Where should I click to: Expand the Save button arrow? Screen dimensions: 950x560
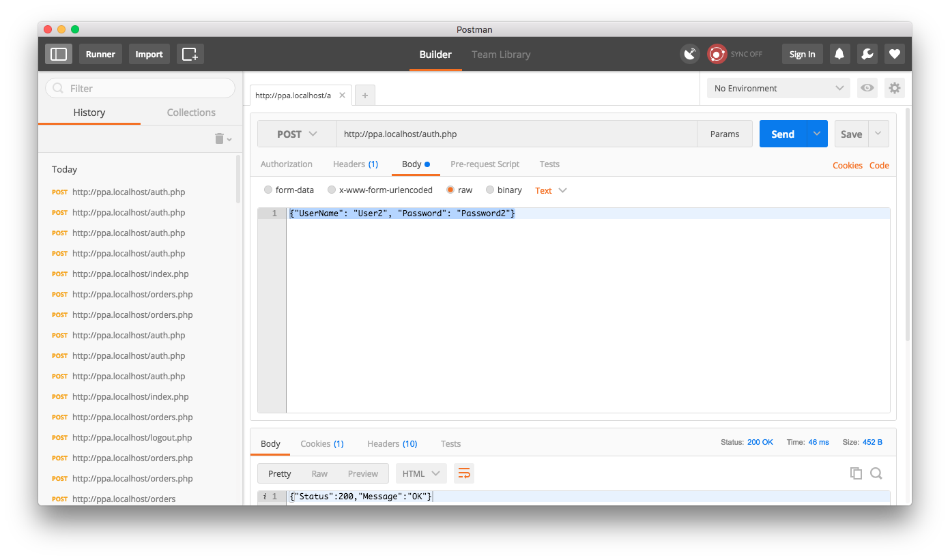pos(879,134)
